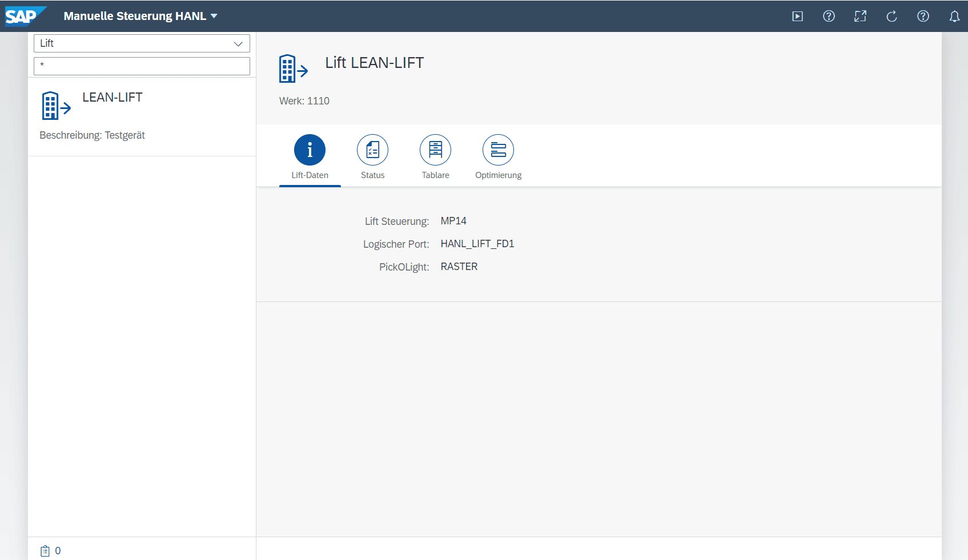Open the Optimierung tab icon
Image resolution: width=968 pixels, height=560 pixels.
[x=498, y=150]
